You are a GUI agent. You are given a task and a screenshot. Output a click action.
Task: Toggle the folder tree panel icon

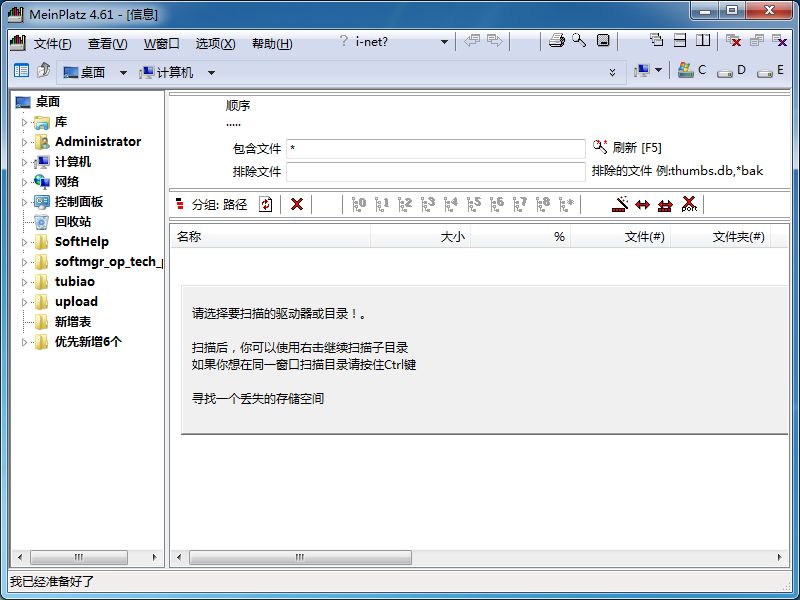point(21,71)
